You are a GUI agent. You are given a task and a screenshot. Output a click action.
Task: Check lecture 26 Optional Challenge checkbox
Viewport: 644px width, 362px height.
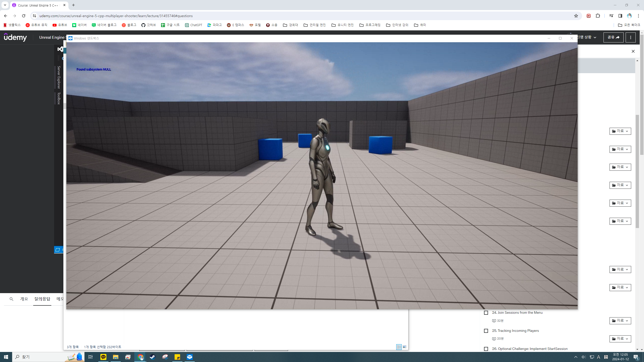pos(486,349)
